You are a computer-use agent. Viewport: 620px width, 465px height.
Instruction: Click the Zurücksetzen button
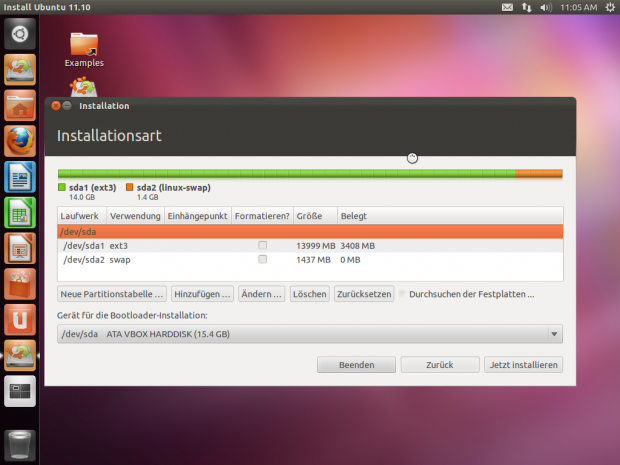pyautogui.click(x=364, y=294)
